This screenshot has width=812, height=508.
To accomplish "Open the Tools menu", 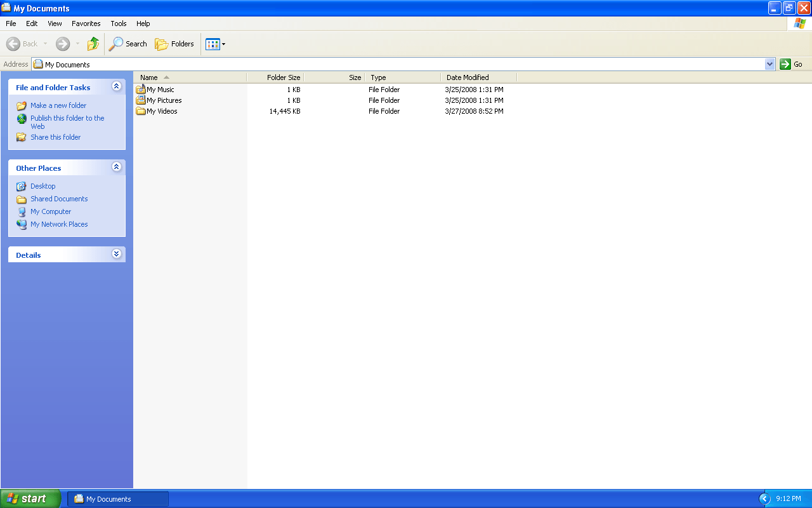I will tap(118, 23).
